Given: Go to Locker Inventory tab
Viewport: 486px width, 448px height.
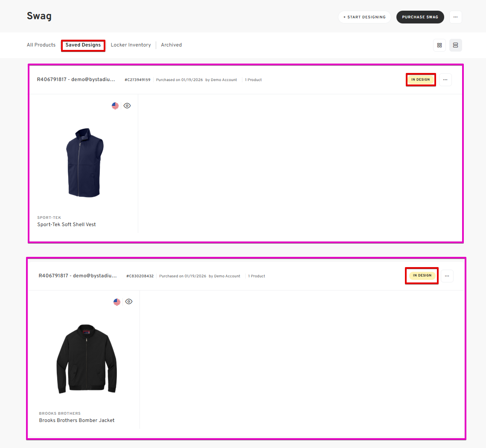Looking at the screenshot, I should click(x=131, y=45).
